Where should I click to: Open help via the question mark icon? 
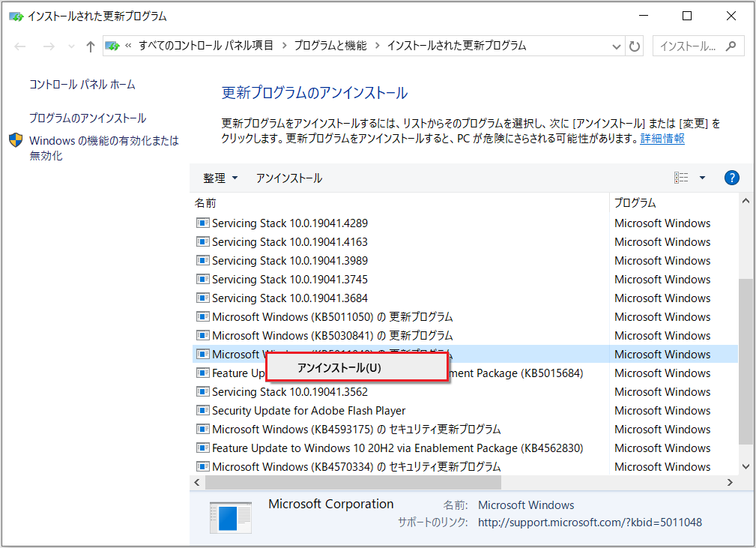(732, 178)
